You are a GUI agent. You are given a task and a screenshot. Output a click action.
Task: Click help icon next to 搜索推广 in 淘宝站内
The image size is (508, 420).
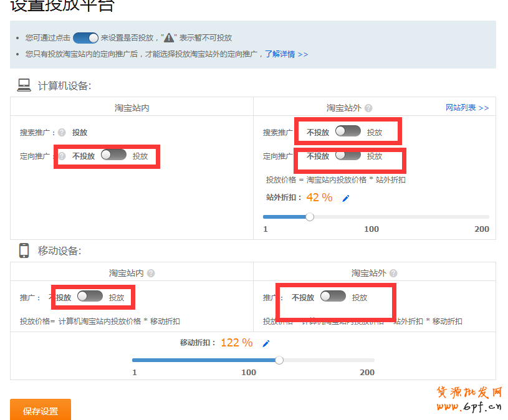62,132
